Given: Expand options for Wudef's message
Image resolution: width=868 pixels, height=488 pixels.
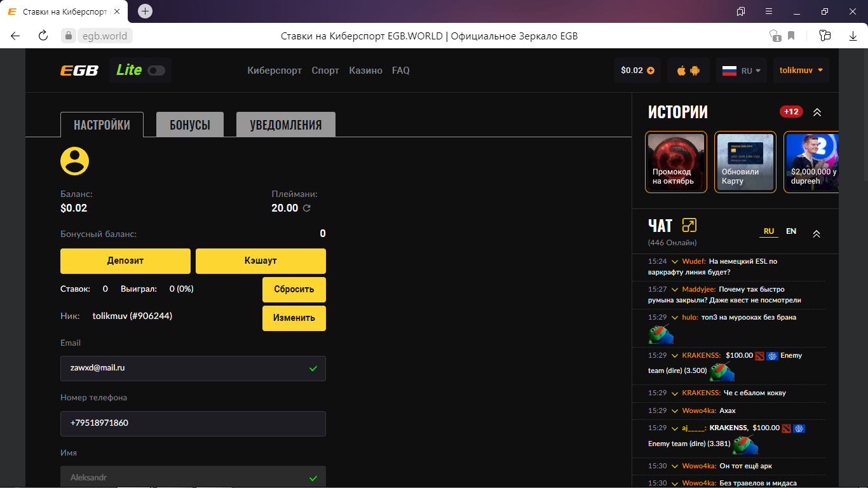Looking at the screenshot, I should click(674, 261).
